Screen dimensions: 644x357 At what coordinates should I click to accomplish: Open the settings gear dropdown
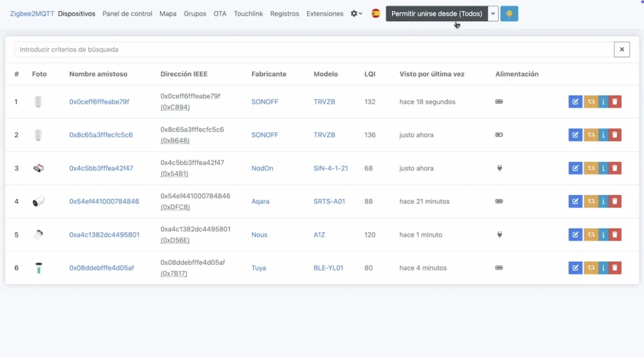pos(356,14)
